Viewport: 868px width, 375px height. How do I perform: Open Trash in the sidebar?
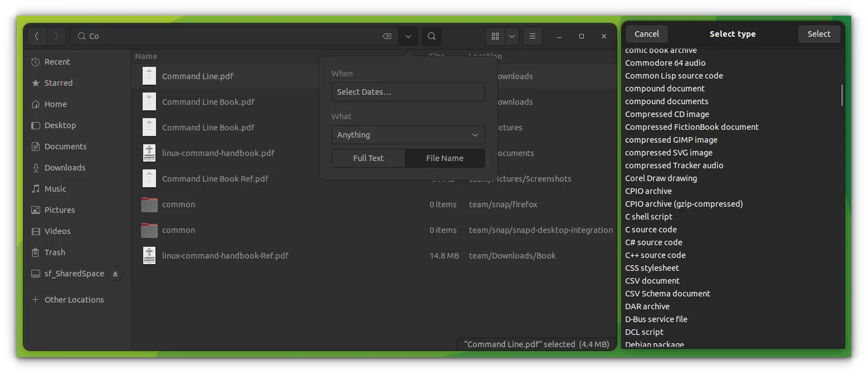coord(55,252)
